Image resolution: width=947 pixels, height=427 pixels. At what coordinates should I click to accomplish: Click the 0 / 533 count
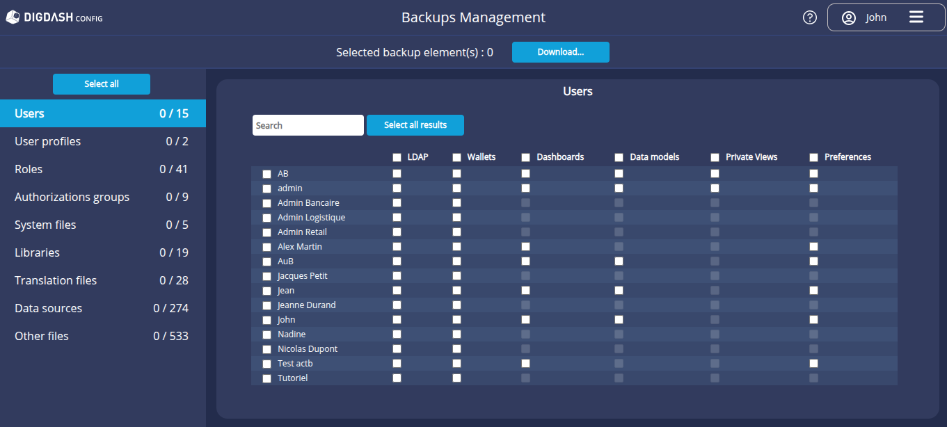[171, 336]
